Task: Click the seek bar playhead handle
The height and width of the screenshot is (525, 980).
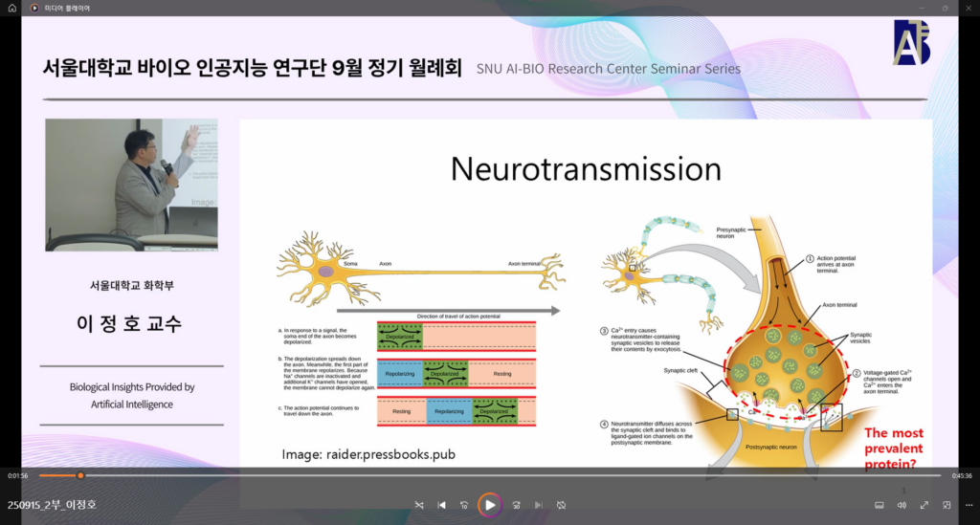Action: pyautogui.click(x=80, y=475)
